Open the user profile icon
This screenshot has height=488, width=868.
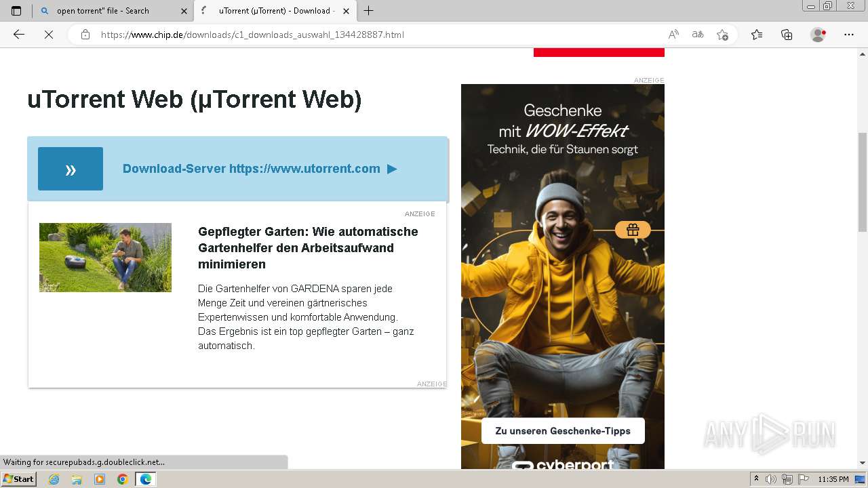(818, 35)
